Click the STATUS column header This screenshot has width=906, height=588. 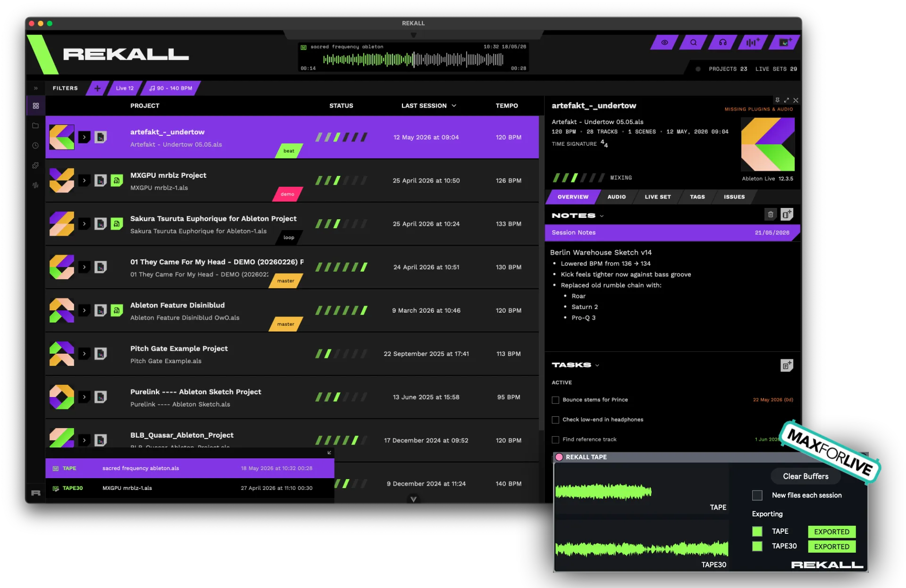(x=341, y=106)
